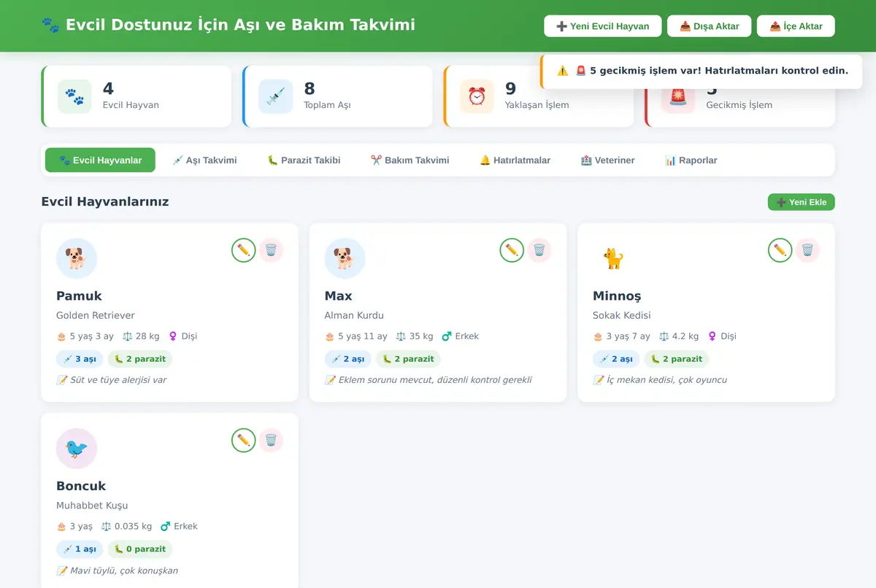Click Max's 2 aşı badge
This screenshot has height=588, width=876.
[347, 359]
